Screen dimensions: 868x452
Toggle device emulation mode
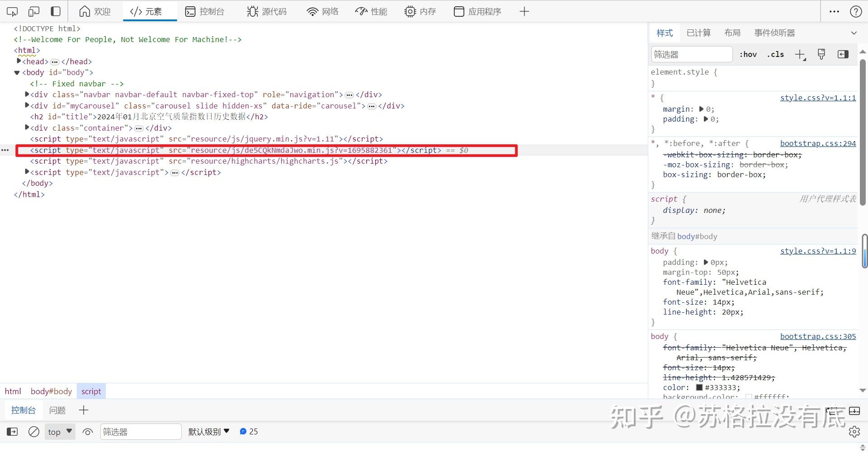pos(34,11)
